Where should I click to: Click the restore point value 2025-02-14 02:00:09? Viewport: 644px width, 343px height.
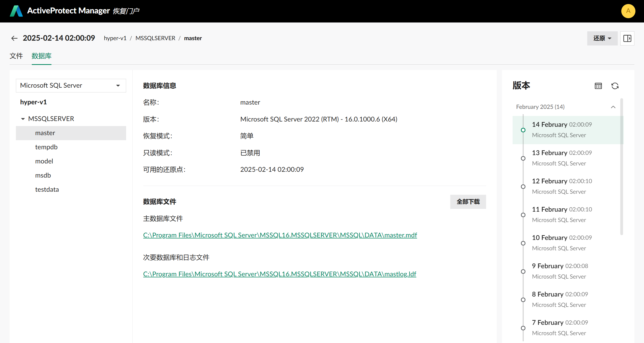point(272,169)
